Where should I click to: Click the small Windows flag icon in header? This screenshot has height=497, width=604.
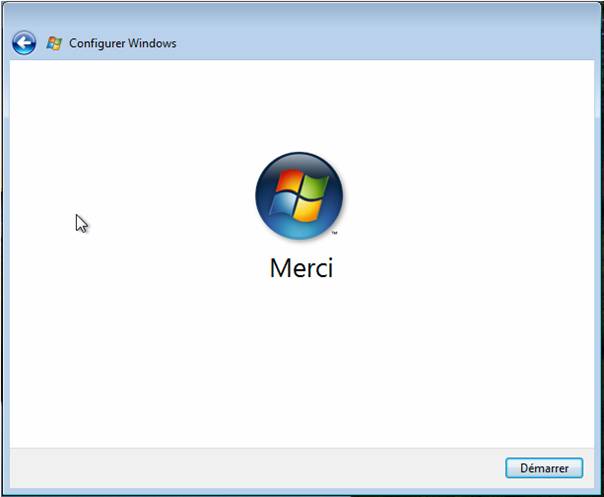tap(54, 44)
